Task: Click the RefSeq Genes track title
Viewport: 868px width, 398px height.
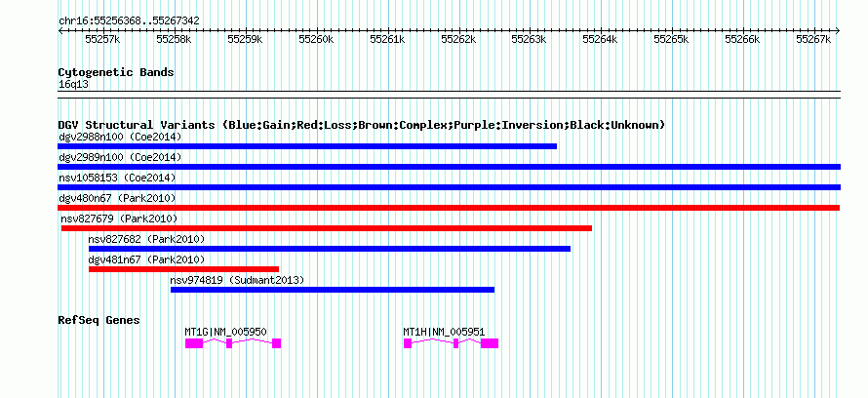Action: [99, 320]
